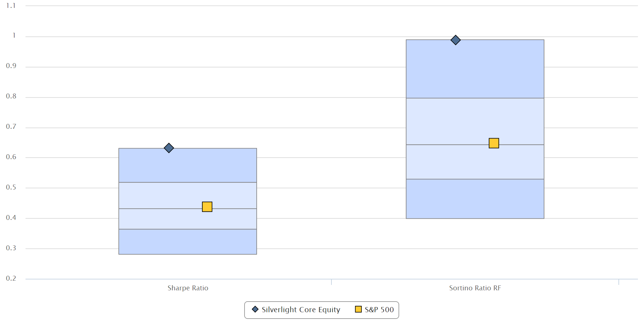Click the 0.7 y-axis tick label
The width and height of the screenshot is (644, 328).
11,127
